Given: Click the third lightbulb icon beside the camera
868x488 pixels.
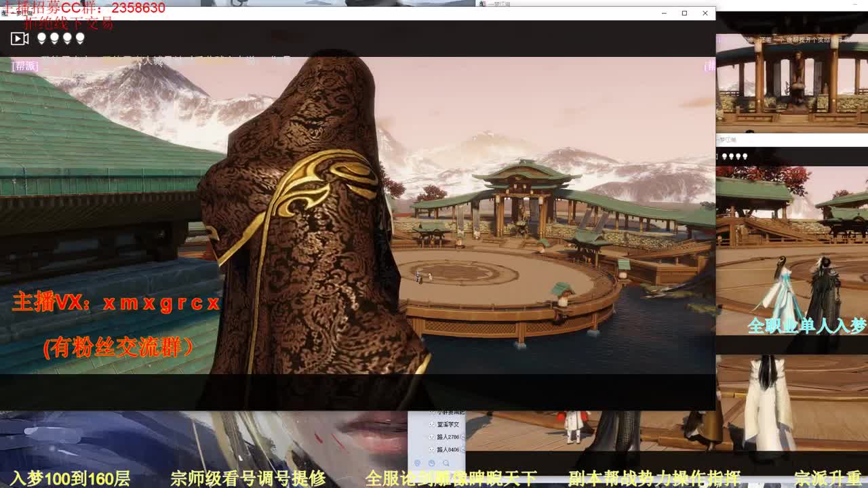Looking at the screenshot, I should (x=67, y=39).
